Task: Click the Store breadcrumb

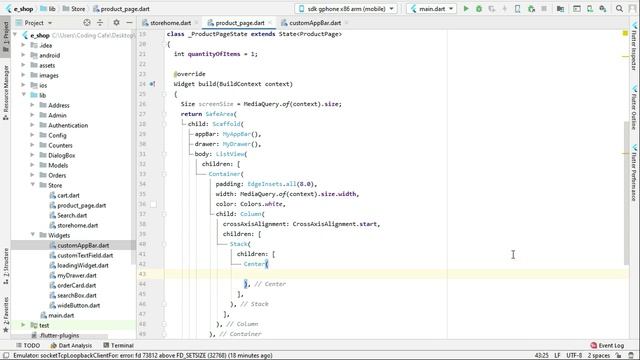Action: pyautogui.click(x=73, y=9)
